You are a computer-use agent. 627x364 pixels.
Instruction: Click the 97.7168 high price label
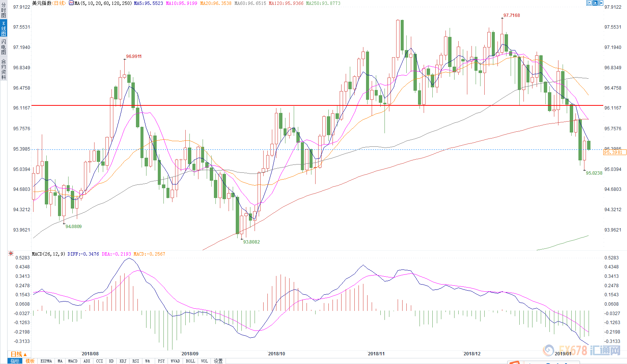pos(512,15)
